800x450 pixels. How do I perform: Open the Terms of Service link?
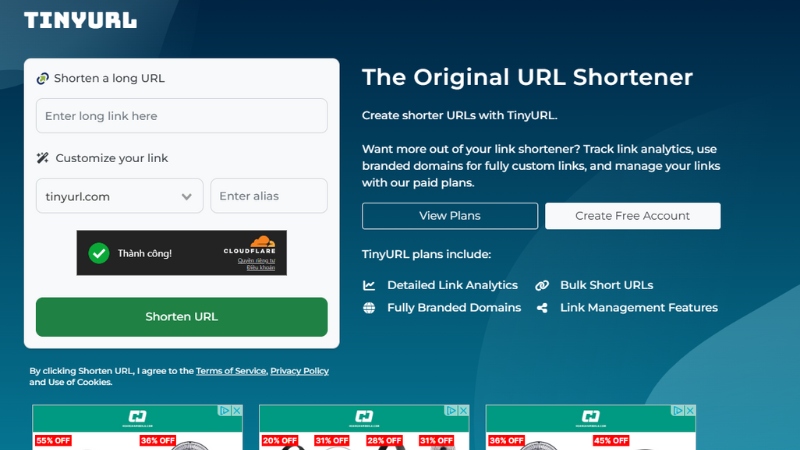tap(231, 371)
